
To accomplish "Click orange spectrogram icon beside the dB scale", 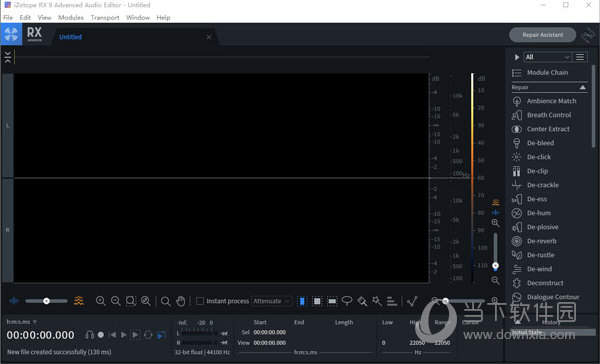I will tap(496, 202).
